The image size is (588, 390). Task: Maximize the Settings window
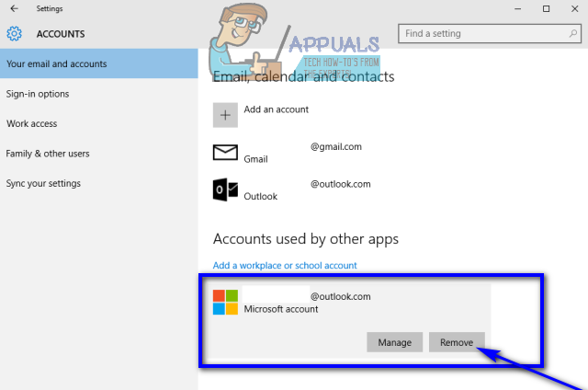(x=547, y=8)
